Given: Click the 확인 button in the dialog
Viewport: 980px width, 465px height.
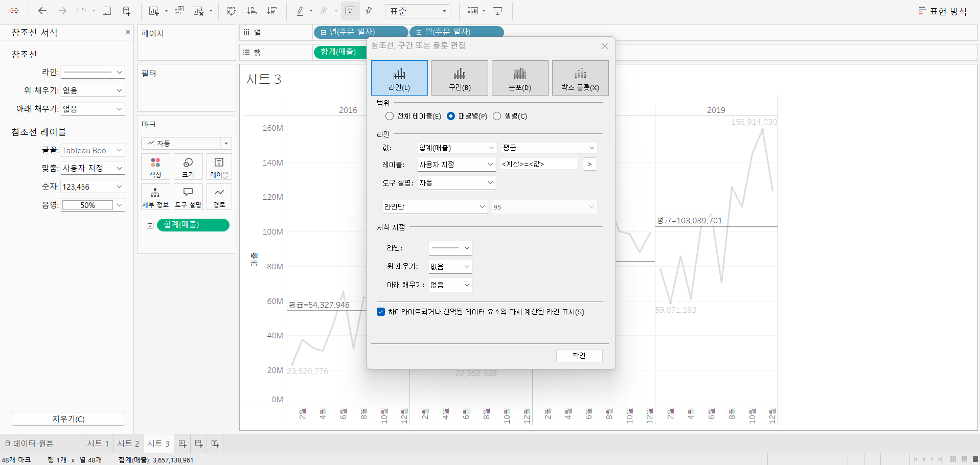Looking at the screenshot, I should point(579,355).
